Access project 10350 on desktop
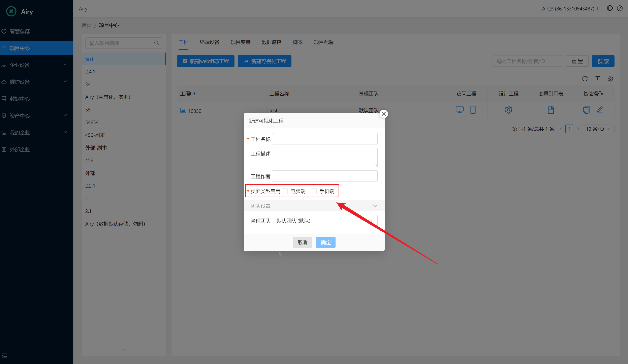This screenshot has height=364, width=628. [x=459, y=110]
